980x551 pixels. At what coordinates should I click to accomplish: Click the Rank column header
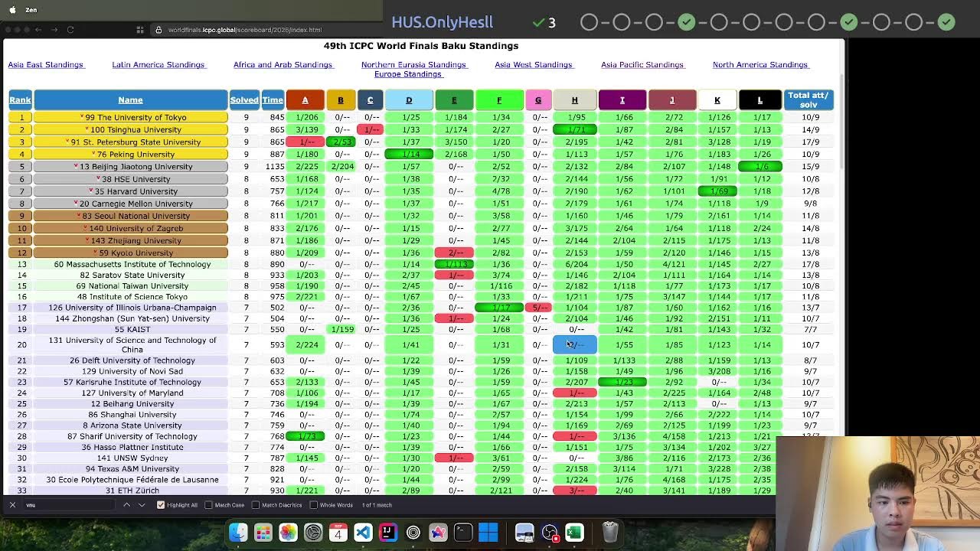click(x=20, y=100)
